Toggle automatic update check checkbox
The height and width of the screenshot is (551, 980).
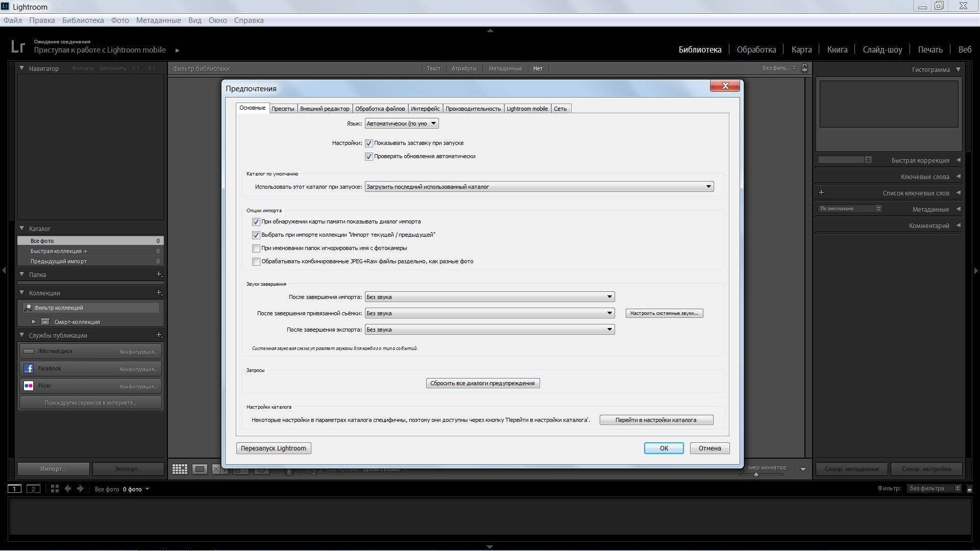[369, 157]
